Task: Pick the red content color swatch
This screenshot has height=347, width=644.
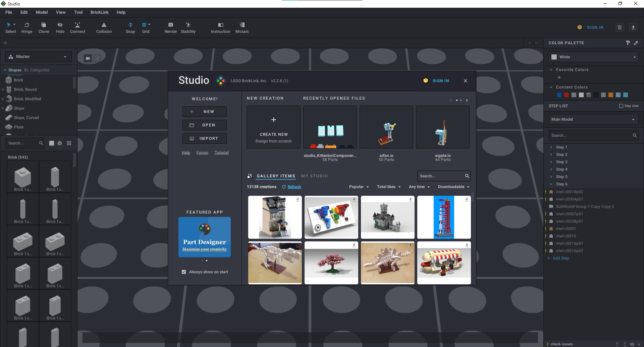Action: point(567,95)
